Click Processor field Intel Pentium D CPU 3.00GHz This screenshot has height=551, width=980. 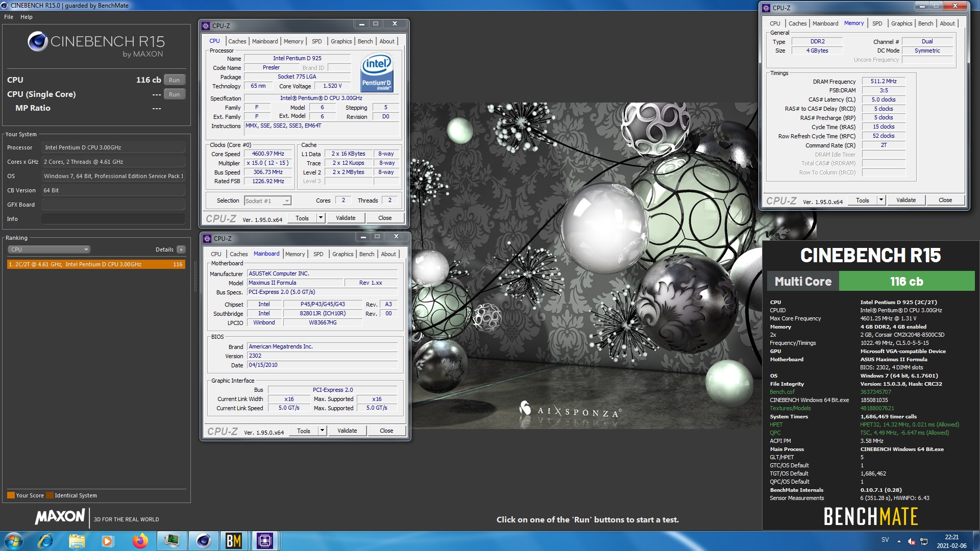click(113, 147)
